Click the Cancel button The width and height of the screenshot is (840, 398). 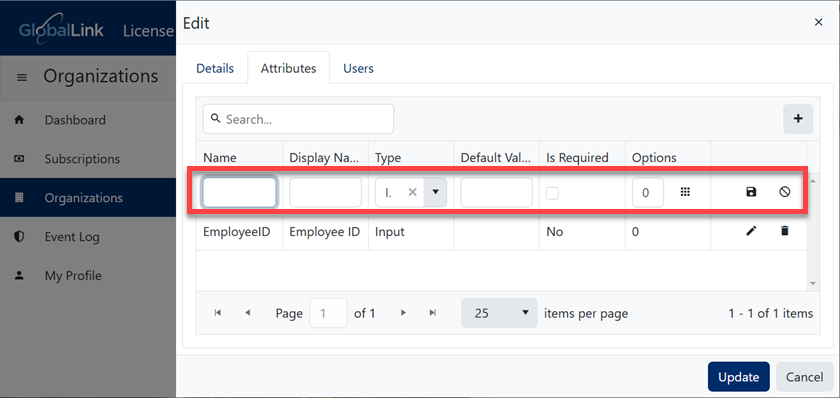coord(804,377)
